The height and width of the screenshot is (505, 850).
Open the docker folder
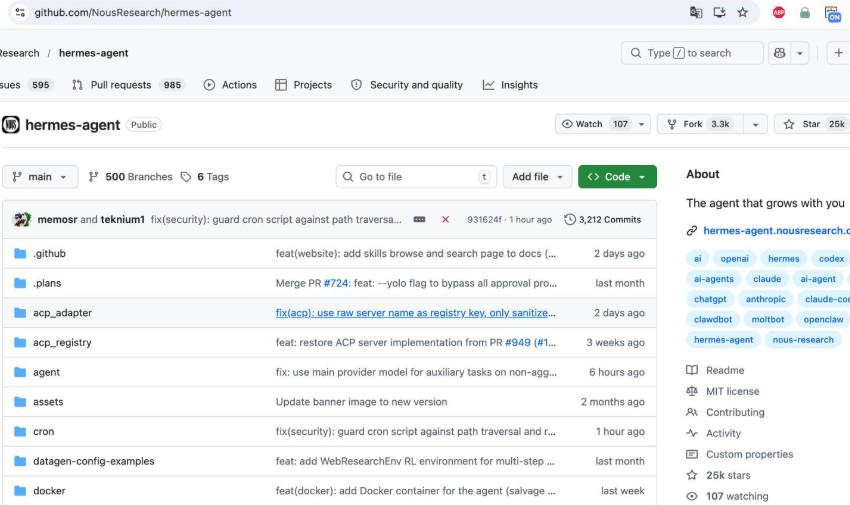49,491
